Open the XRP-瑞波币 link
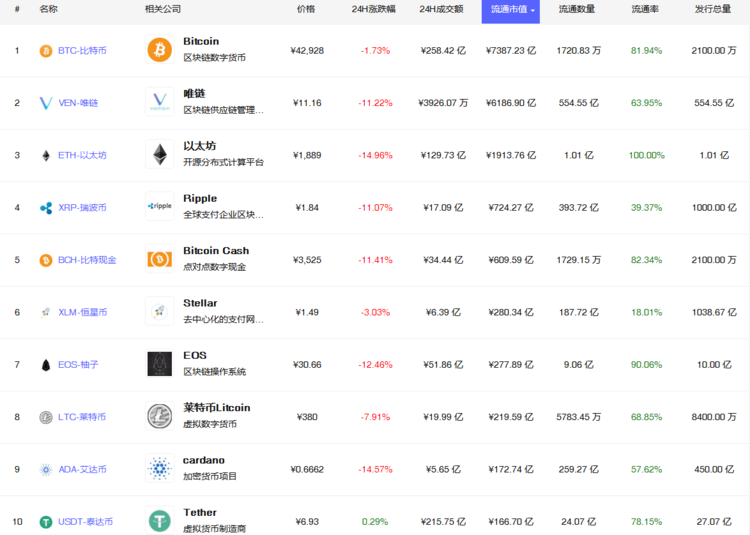This screenshot has width=750, height=535. coord(82,207)
